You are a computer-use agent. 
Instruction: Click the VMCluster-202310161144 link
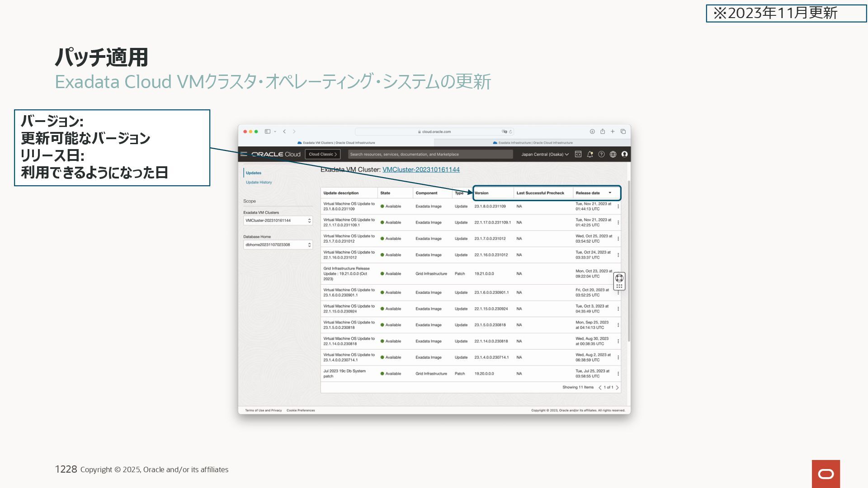tap(420, 169)
